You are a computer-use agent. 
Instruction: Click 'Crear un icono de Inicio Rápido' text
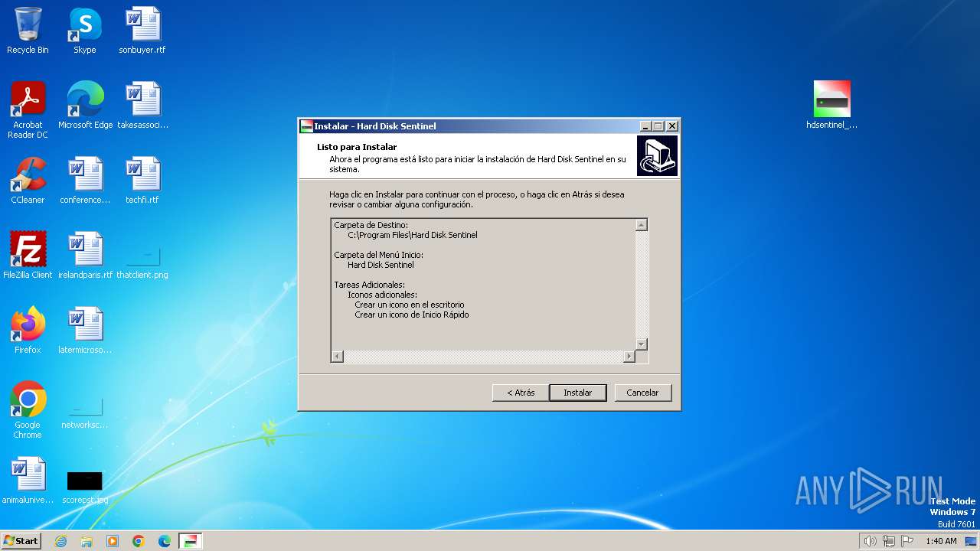click(412, 315)
